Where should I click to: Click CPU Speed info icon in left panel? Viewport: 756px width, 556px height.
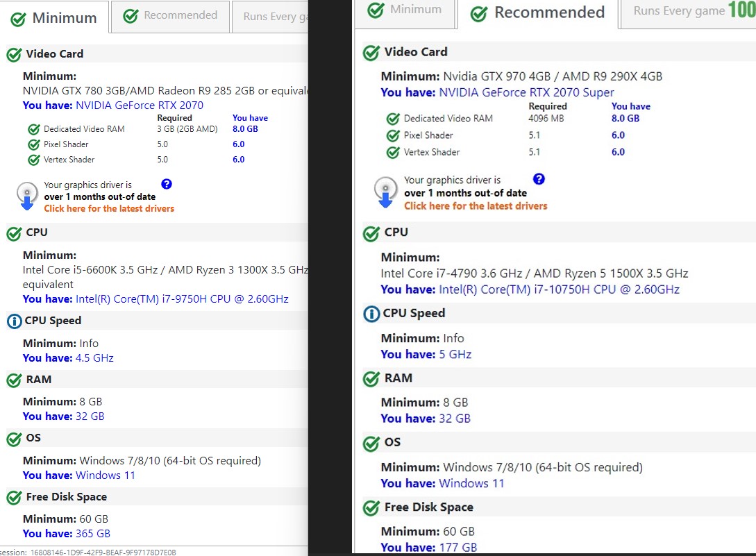coord(15,321)
